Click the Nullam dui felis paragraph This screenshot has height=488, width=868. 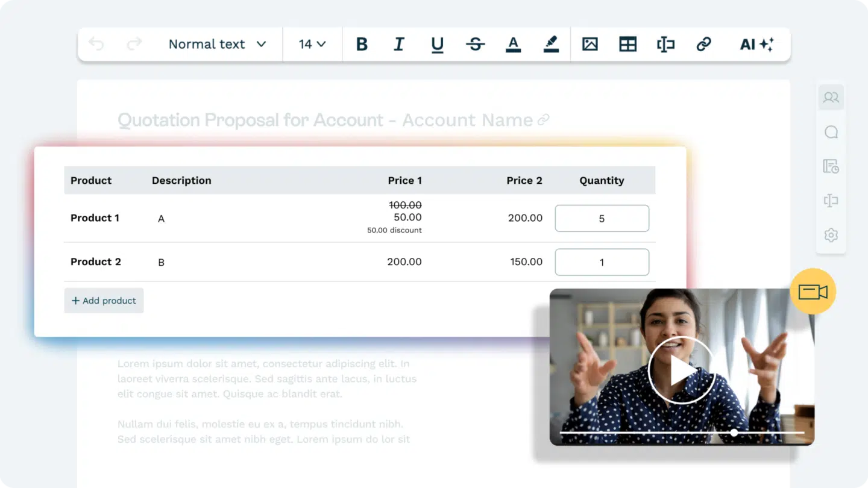tap(263, 432)
